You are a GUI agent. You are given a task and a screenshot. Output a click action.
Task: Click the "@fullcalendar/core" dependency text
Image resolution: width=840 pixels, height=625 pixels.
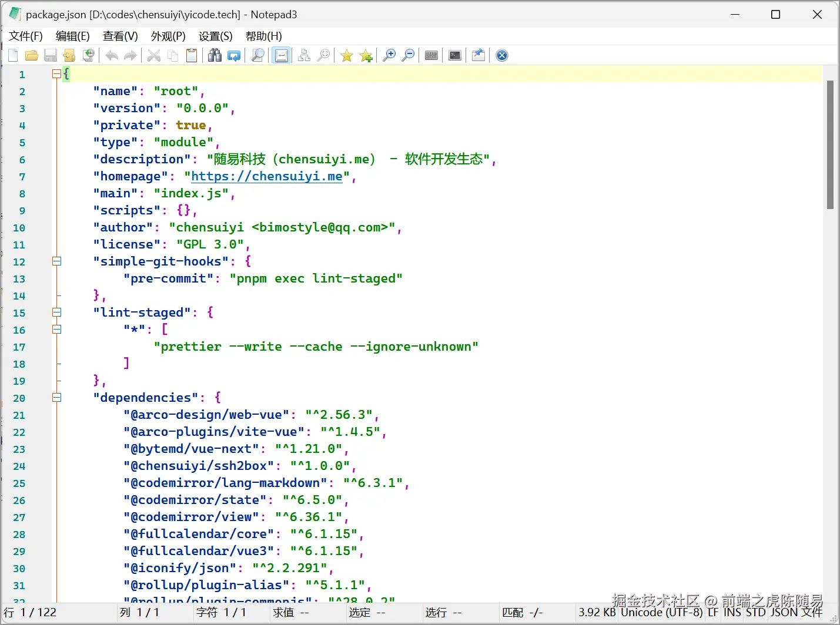(199, 534)
